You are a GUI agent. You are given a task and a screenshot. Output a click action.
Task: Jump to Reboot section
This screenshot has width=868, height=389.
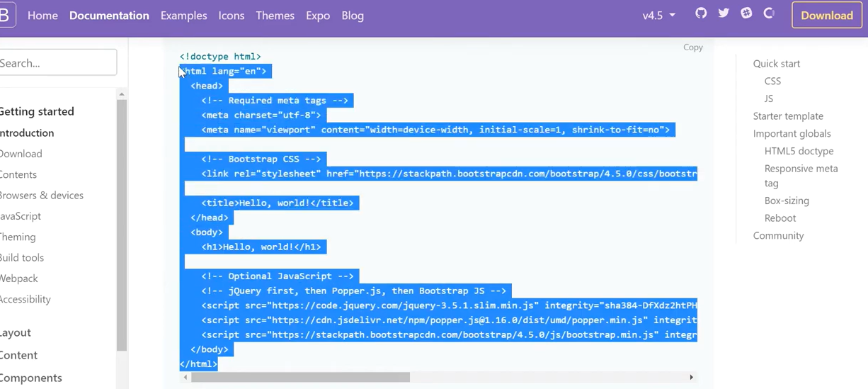coord(780,218)
